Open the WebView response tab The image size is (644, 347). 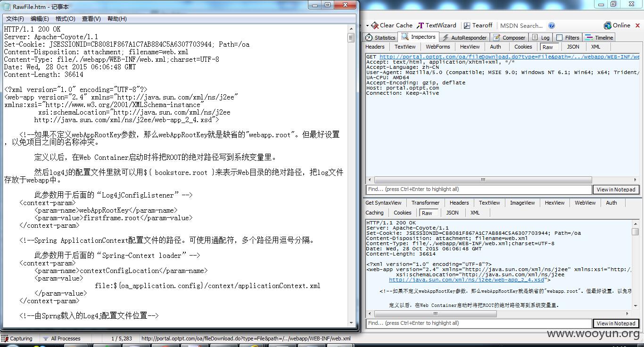[585, 203]
